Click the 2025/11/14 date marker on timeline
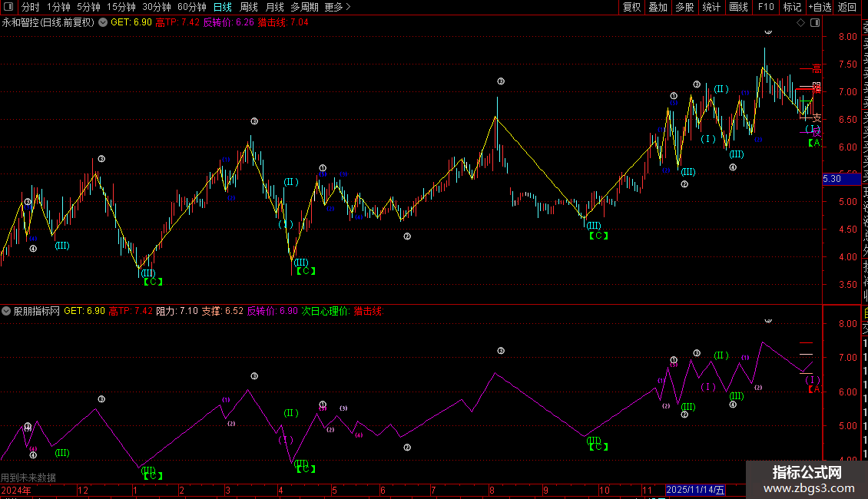The height and width of the screenshot is (499, 868). (694, 490)
